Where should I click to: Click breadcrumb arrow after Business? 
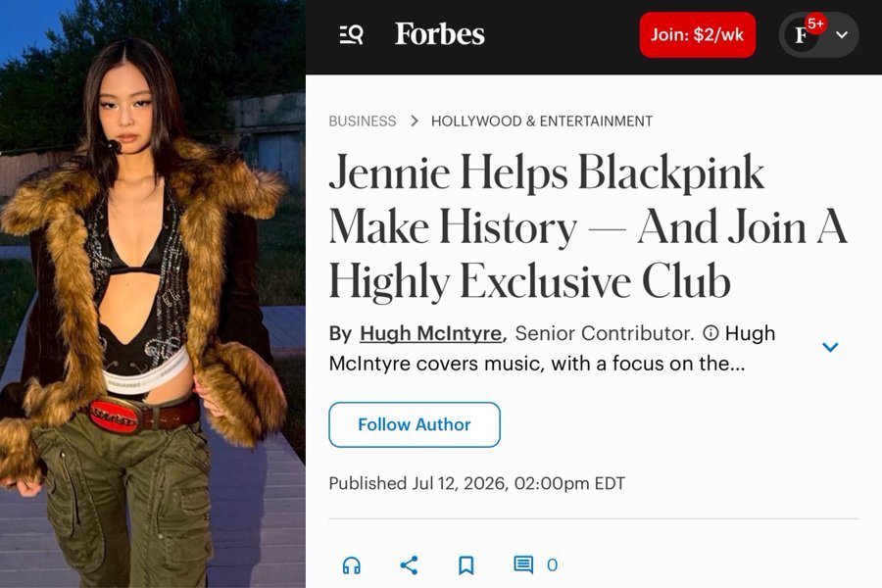point(414,121)
